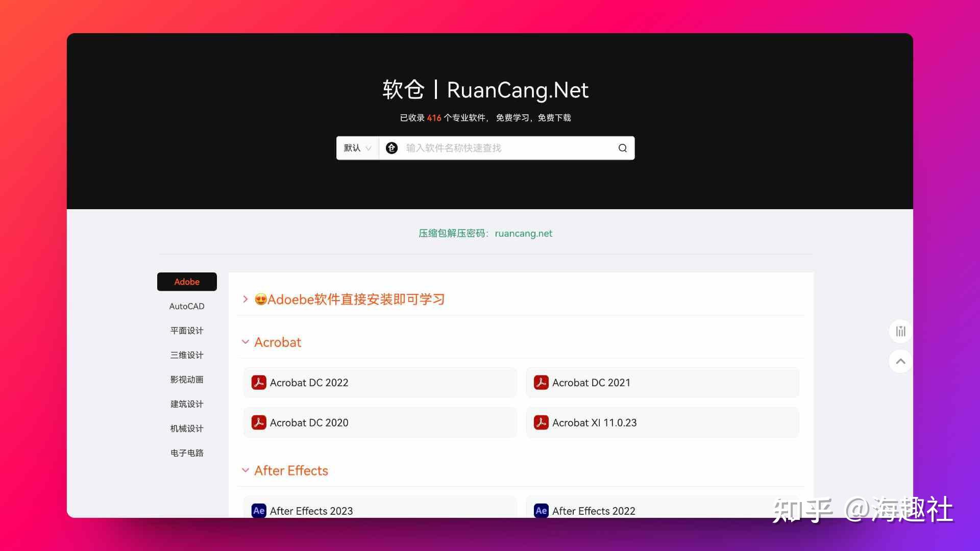This screenshot has width=980, height=551.
Task: Open Acrobat DC 2020 download link
Action: pos(380,422)
